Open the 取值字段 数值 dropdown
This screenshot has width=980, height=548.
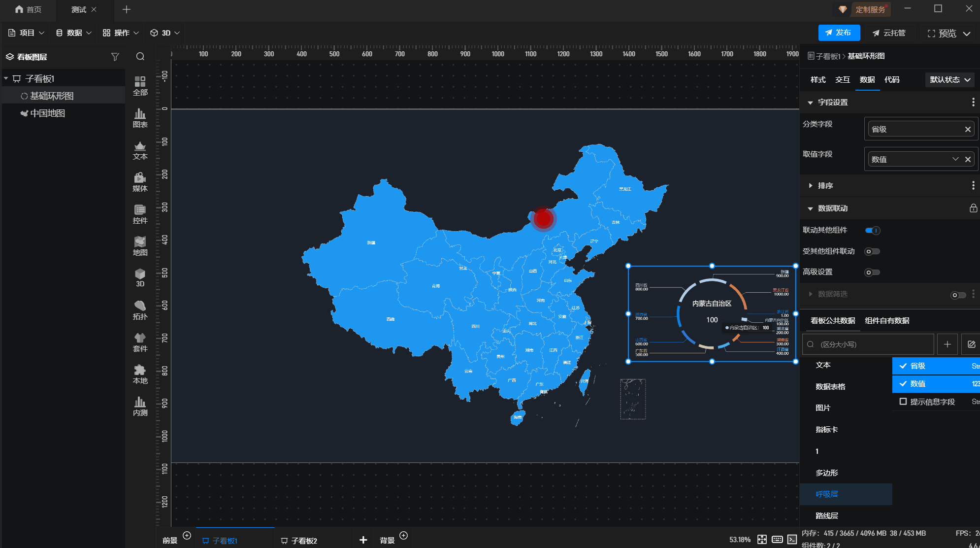[x=955, y=159]
